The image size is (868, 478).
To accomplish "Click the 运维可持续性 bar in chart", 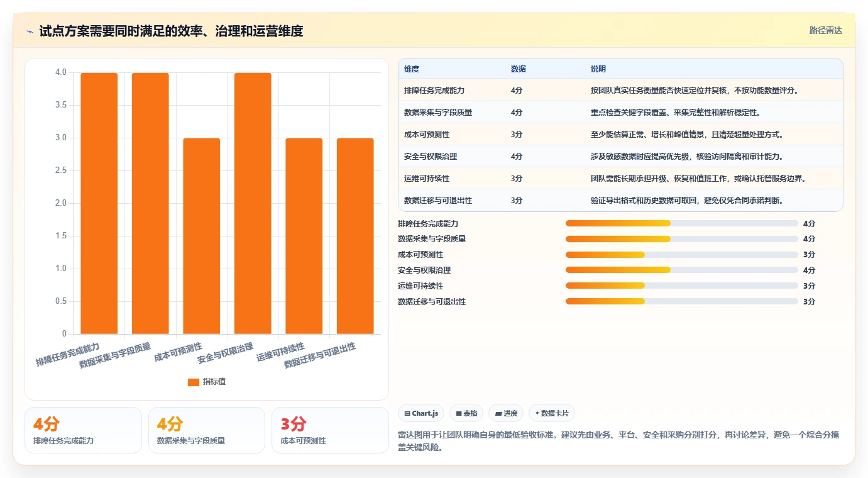I will (x=304, y=236).
